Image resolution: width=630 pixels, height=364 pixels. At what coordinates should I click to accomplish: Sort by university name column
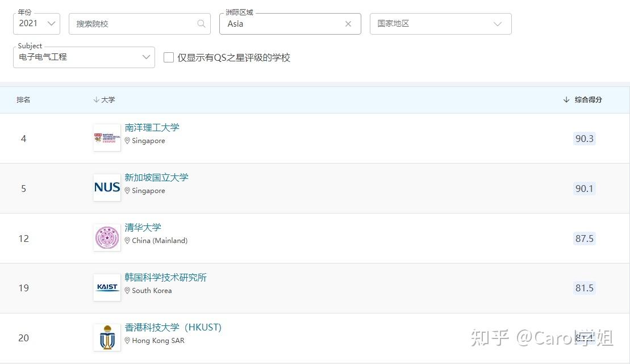coord(104,99)
